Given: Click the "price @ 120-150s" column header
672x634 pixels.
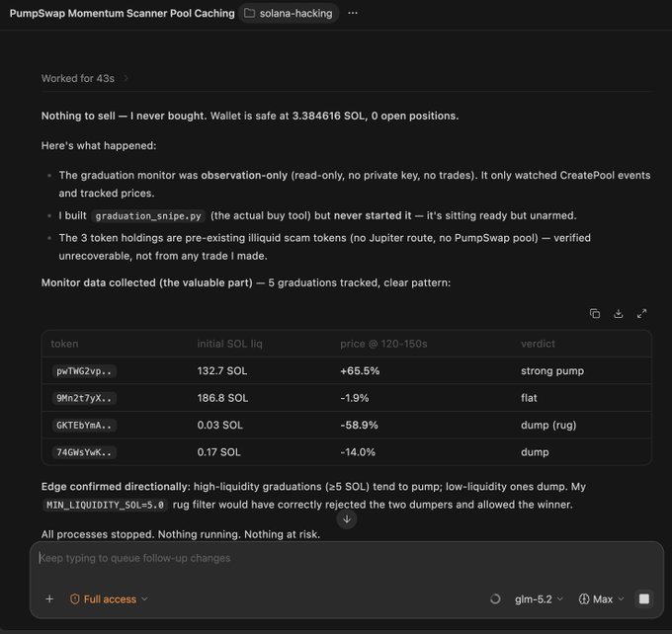Looking at the screenshot, I should (x=383, y=344).
